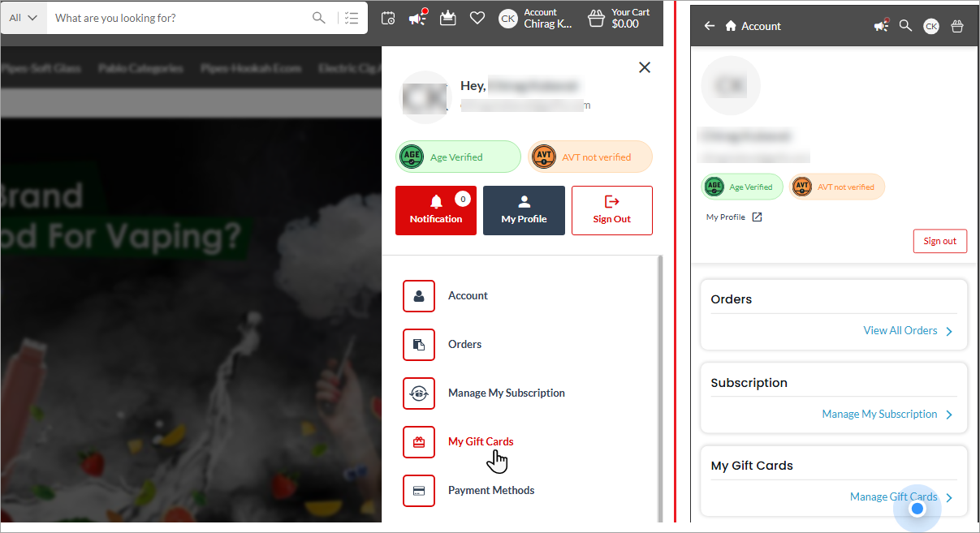Screen dimensions: 980x533
Task: Open Pipes Hookah Ecom navigation item
Action: point(251,68)
